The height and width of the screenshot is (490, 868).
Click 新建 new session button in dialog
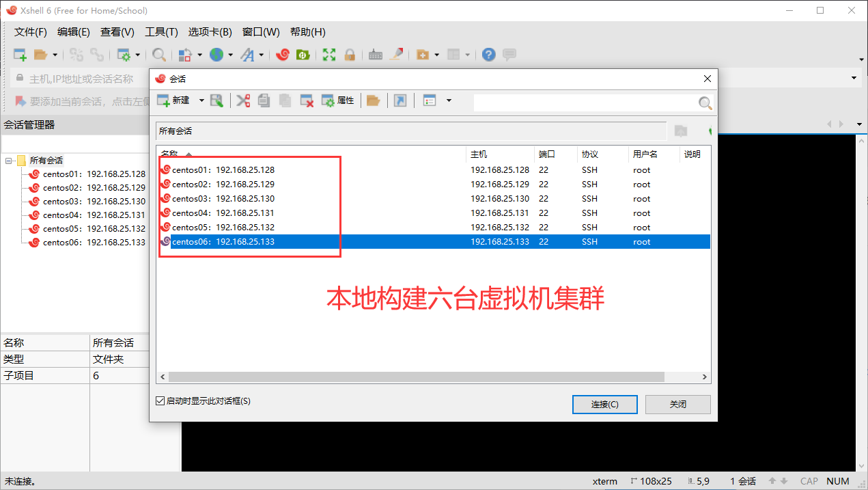173,100
